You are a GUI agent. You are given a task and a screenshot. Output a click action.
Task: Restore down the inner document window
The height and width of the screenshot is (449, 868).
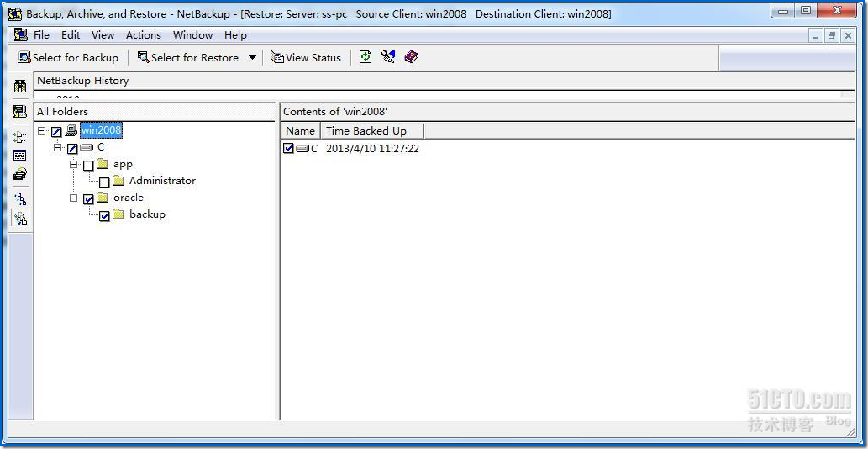[x=831, y=35]
